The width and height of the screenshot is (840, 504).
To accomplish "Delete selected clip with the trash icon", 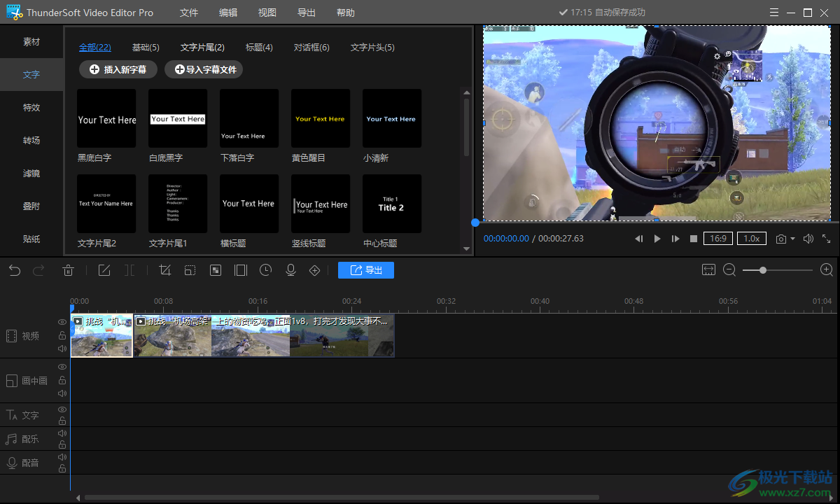I will (x=68, y=270).
